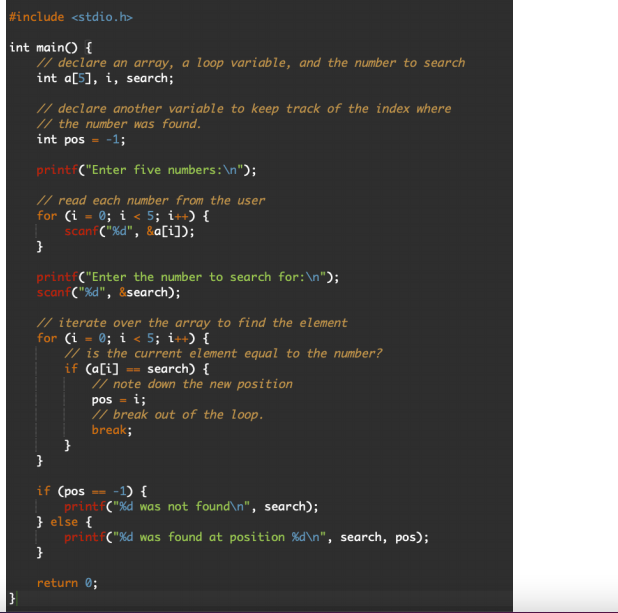Screen dimensions: 618x613
Task: Click the 'return 0;' statement
Action: pos(67,583)
